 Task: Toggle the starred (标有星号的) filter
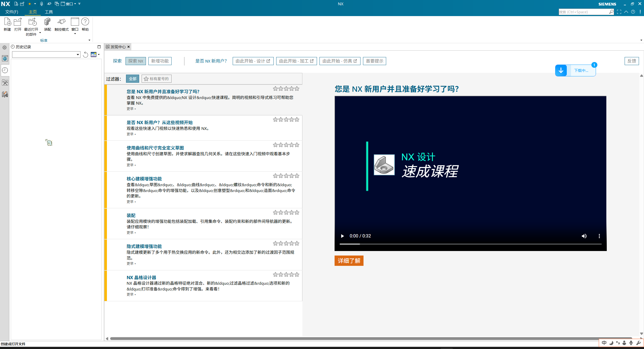[156, 79]
